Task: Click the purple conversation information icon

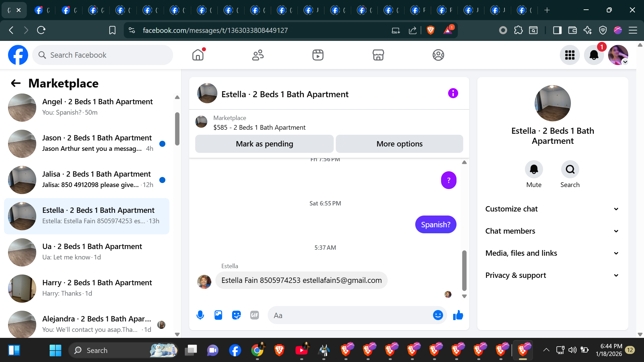Action: point(453,94)
